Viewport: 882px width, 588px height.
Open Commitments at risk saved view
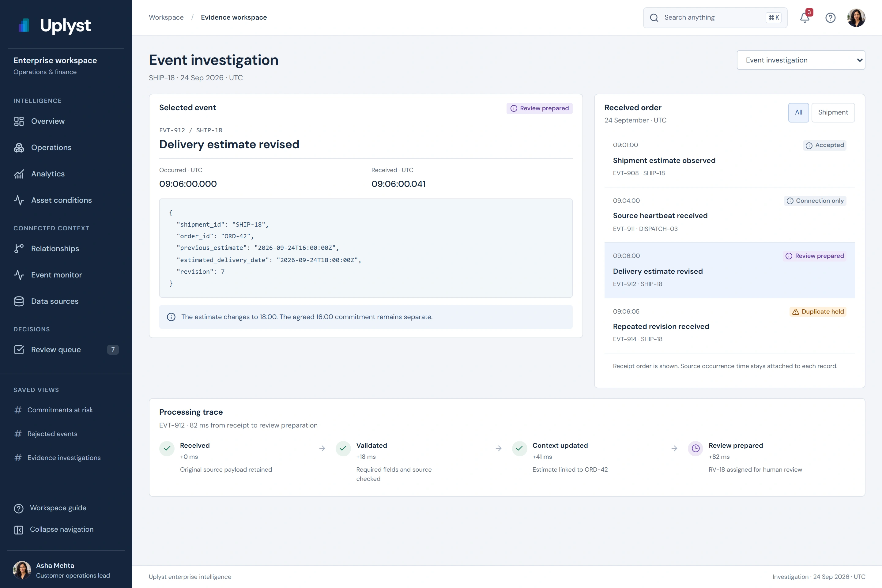coord(66,410)
